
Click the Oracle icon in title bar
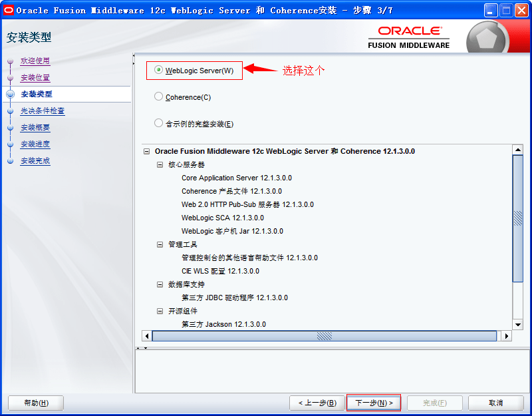tap(8, 10)
